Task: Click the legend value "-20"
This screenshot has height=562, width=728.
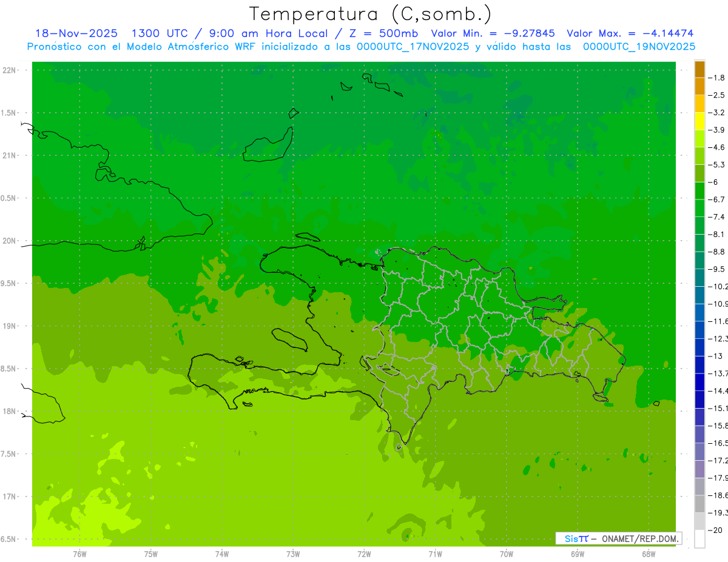Action: pyautogui.click(x=716, y=530)
